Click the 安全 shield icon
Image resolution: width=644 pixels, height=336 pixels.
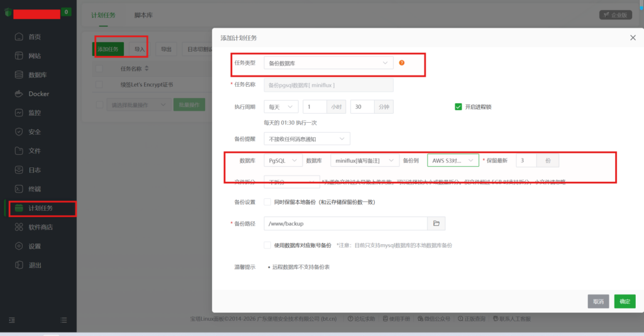(18, 132)
